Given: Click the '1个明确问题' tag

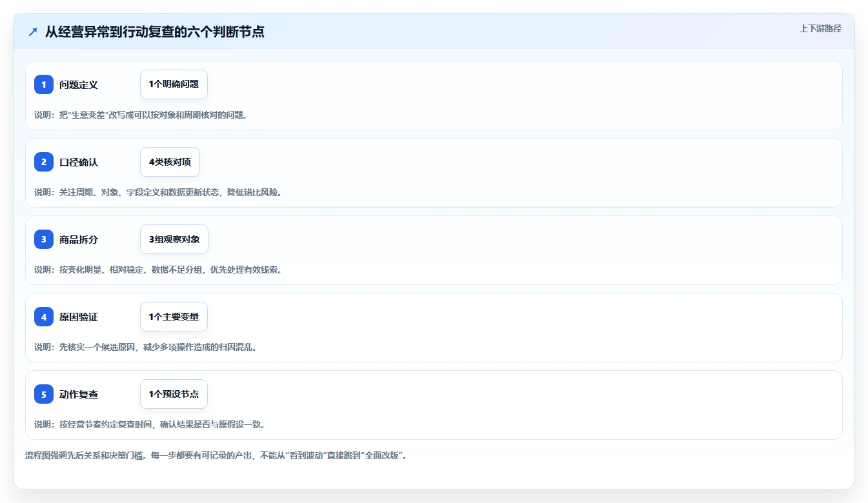Looking at the screenshot, I should (x=174, y=84).
